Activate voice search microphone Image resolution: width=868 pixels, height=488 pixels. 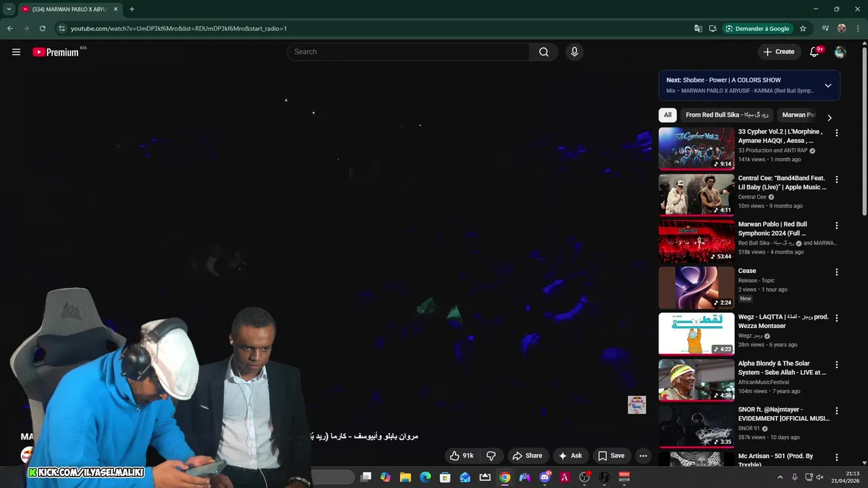[574, 52]
